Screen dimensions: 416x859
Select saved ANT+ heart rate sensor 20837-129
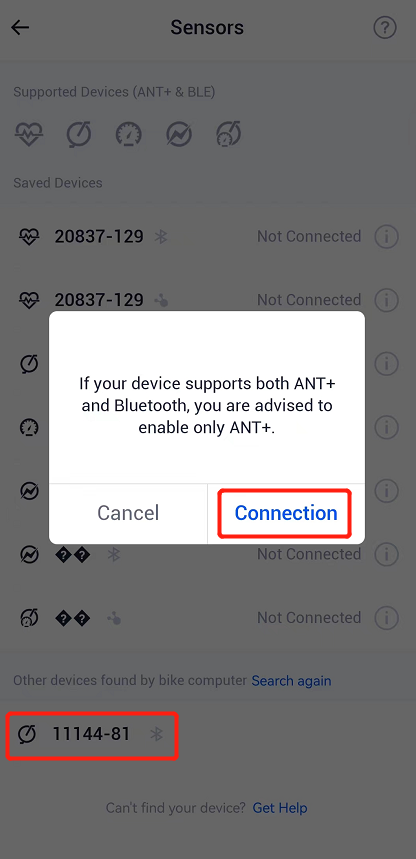[x=208, y=300]
